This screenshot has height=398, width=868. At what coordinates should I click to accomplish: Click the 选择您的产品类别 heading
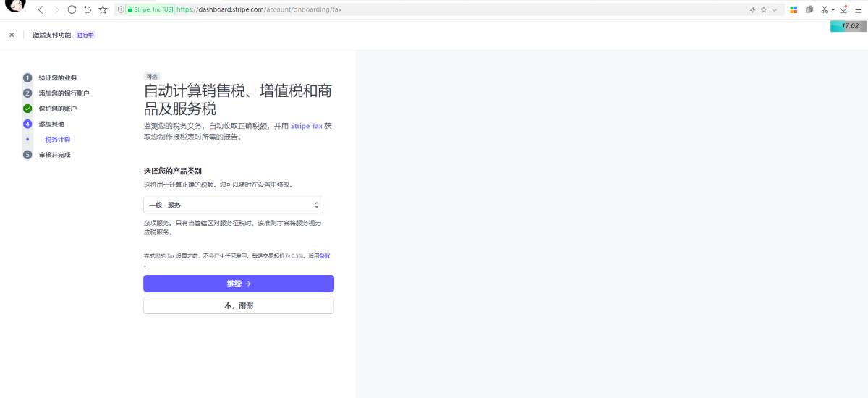pos(173,172)
